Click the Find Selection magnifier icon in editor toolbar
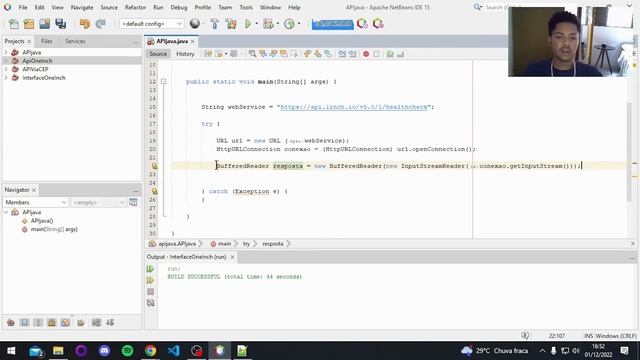The height and width of the screenshot is (360, 640). point(252,54)
